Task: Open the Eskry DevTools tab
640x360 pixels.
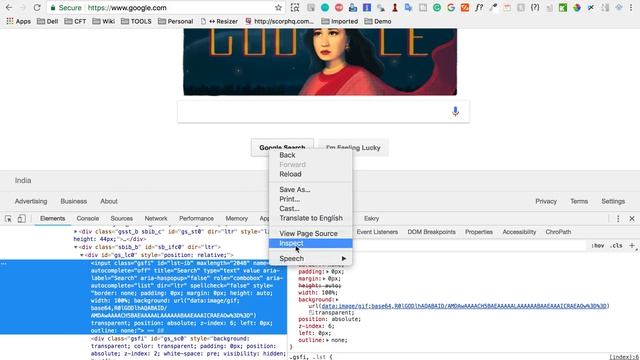Action: [x=371, y=219]
